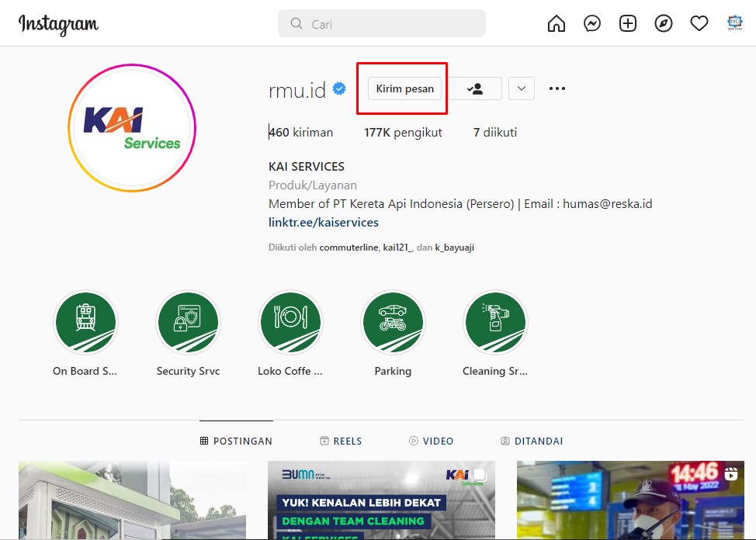This screenshot has width=756, height=540.
Task: Switch to the REELS tab
Action: coord(341,441)
